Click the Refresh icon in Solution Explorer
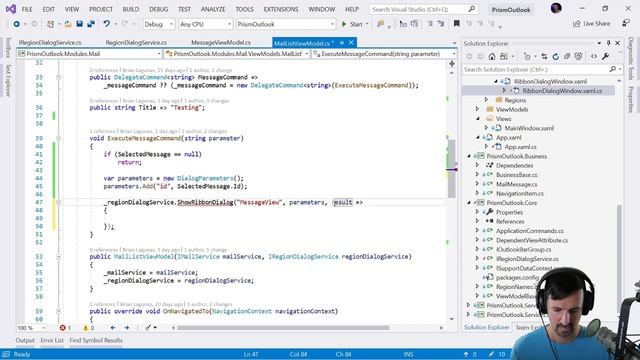 tap(556, 56)
